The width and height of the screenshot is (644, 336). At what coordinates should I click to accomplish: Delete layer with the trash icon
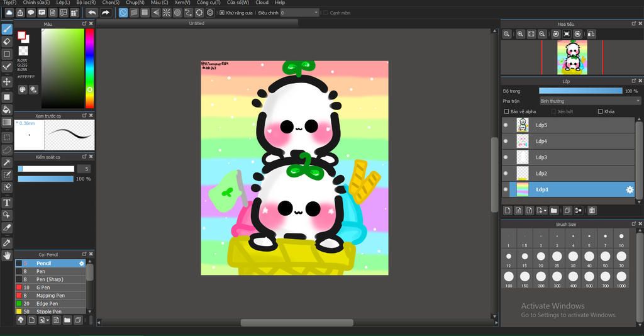[592, 210]
